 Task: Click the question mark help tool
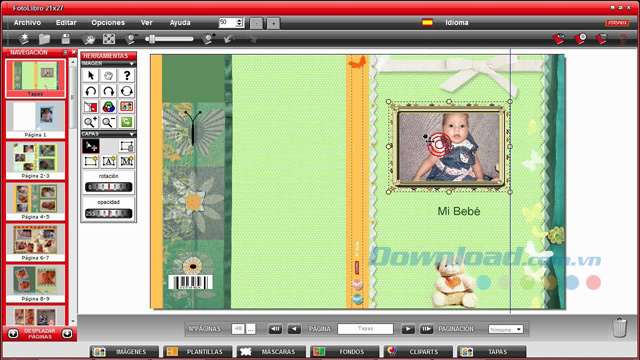coord(127,76)
